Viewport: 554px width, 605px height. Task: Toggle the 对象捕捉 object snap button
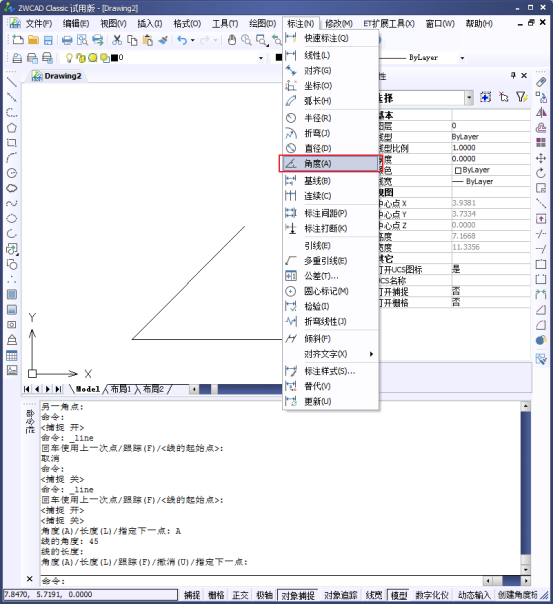pos(297,595)
